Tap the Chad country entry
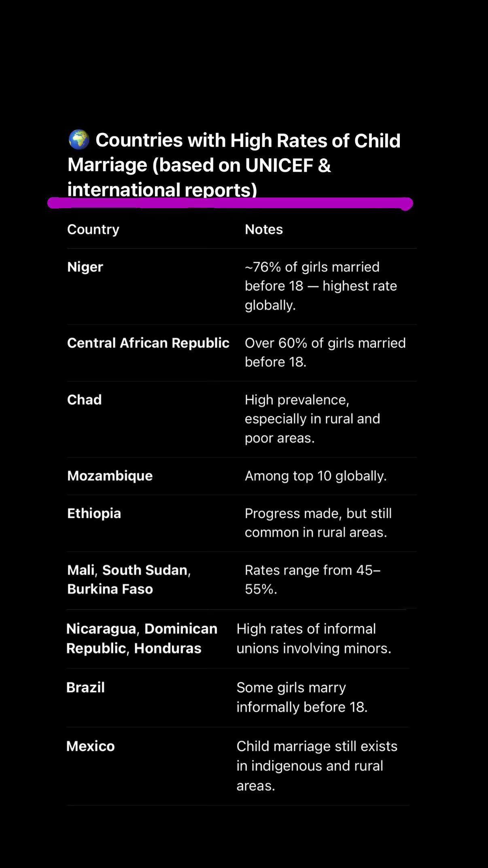 [84, 400]
